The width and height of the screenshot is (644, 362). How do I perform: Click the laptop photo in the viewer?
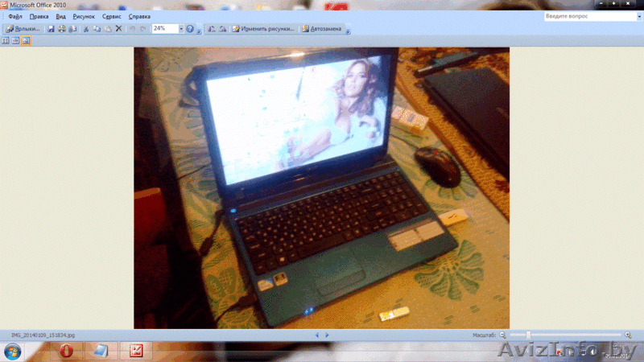[x=321, y=188]
